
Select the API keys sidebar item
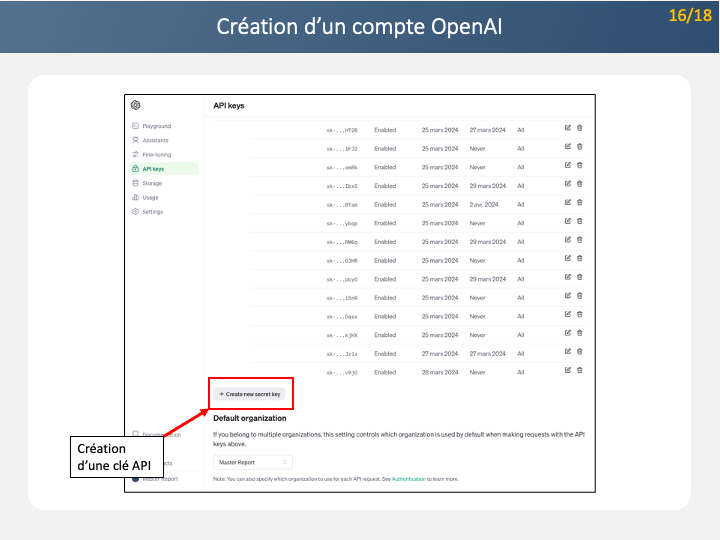click(153, 169)
